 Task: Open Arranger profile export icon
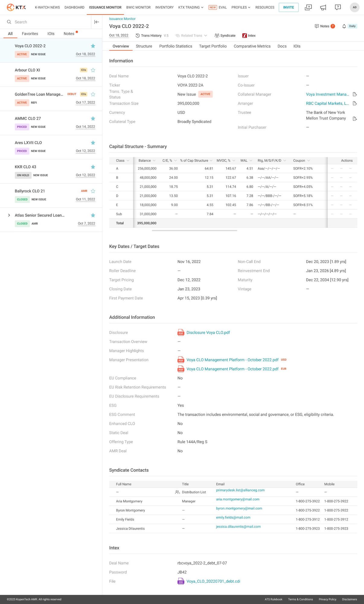(355, 103)
